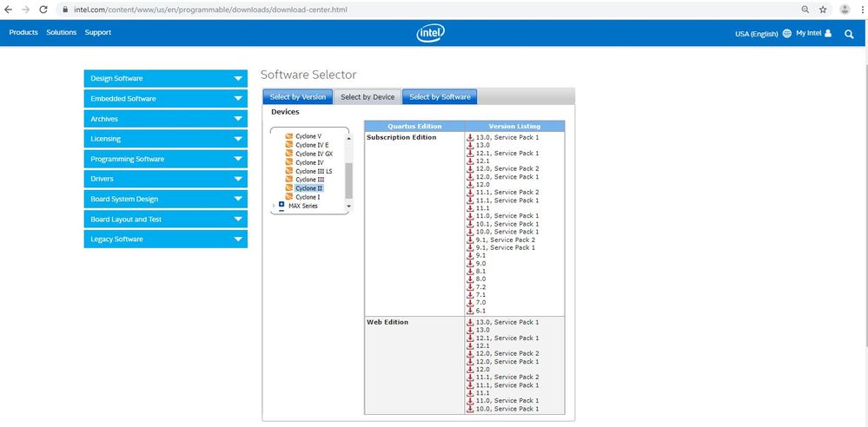
Task: Expand the MAX Series tree node
Action: 274,206
